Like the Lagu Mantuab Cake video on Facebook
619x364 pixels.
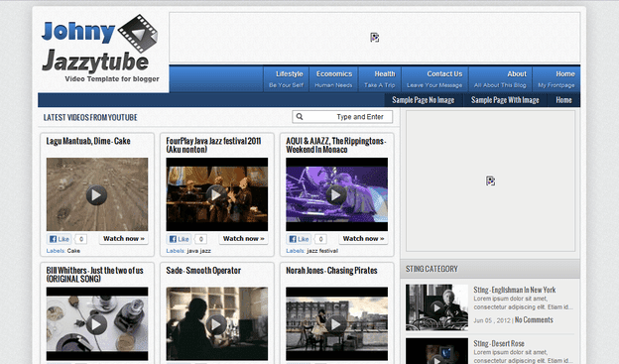pos(60,239)
